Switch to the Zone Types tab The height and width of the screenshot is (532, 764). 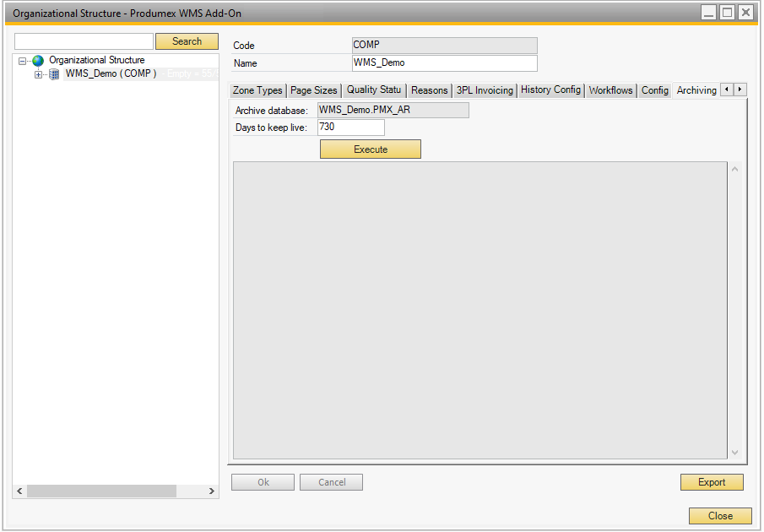[x=257, y=90]
